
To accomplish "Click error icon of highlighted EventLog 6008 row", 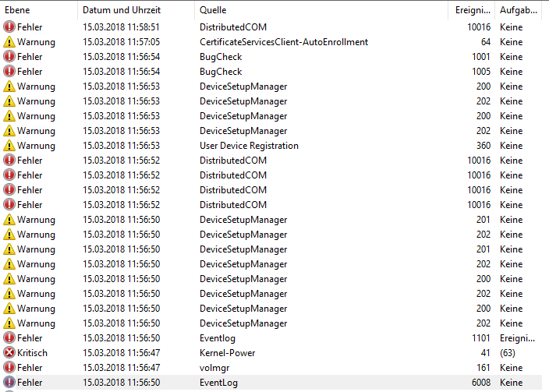I will (x=9, y=382).
